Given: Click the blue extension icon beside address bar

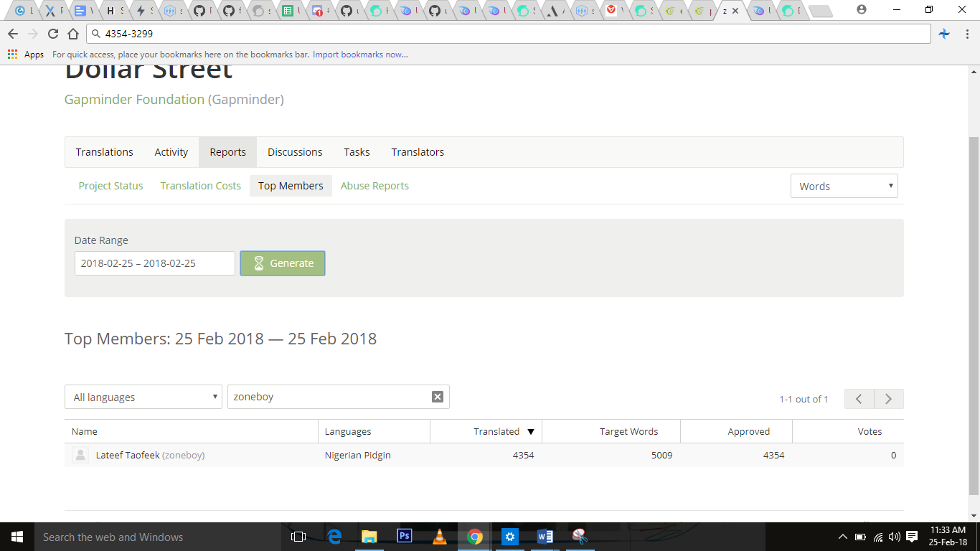Looking at the screenshot, I should coord(944,34).
